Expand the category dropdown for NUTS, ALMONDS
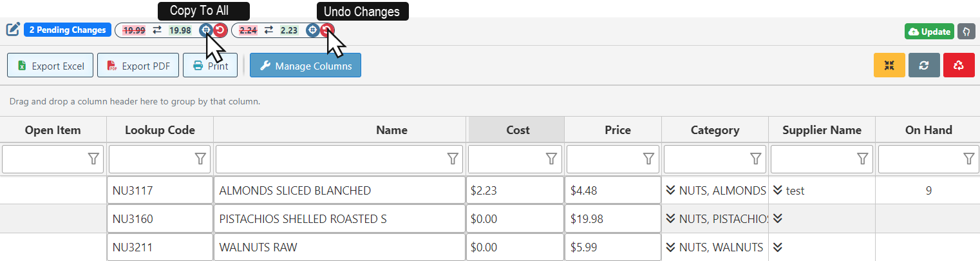 [x=670, y=190]
